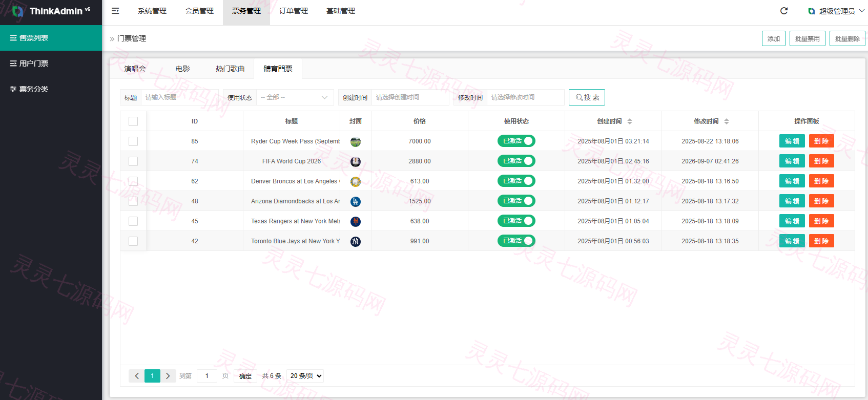
Task: Click the refresh icon in top bar
Action: coord(784,11)
